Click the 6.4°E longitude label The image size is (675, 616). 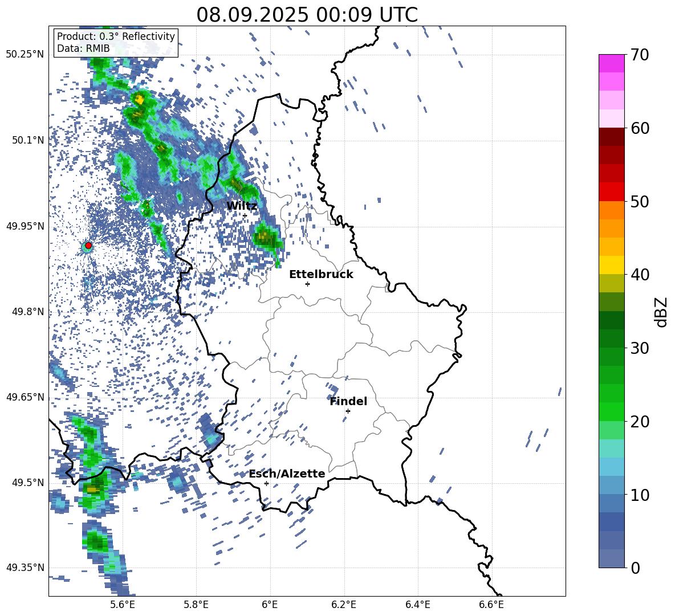tap(418, 605)
